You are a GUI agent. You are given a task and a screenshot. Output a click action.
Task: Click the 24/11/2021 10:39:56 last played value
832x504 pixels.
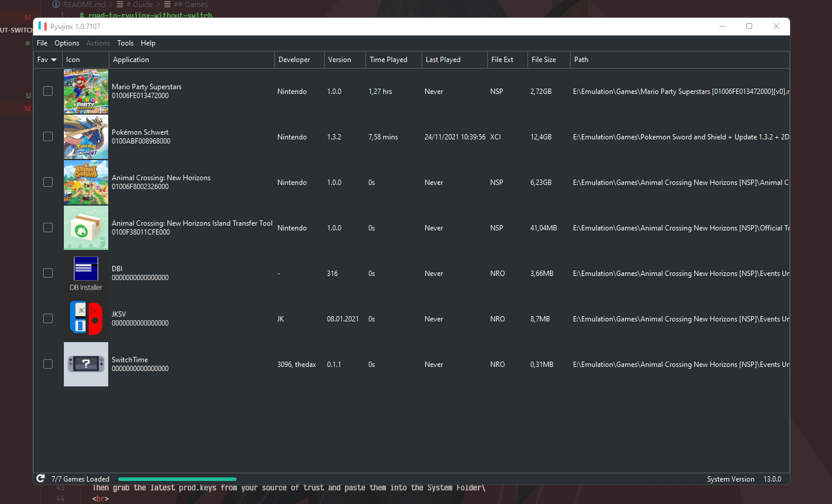455,137
